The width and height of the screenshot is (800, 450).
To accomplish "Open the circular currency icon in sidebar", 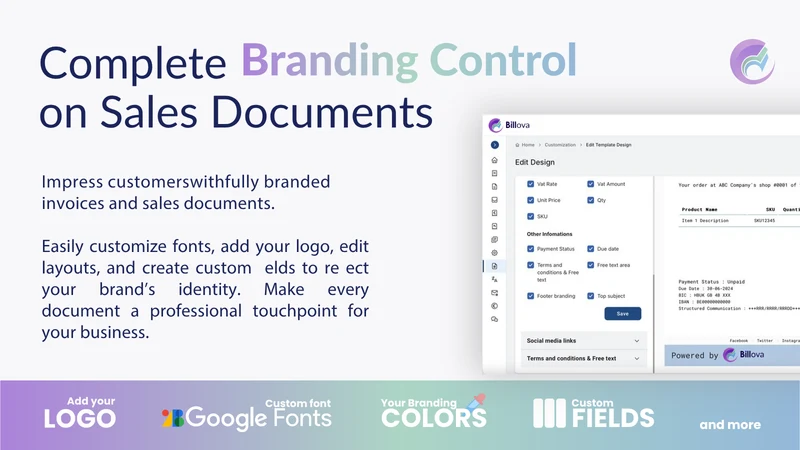I will click(x=494, y=306).
